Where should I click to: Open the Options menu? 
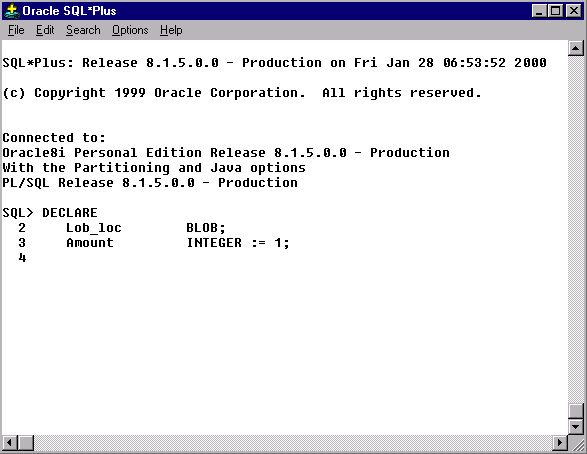pyautogui.click(x=130, y=30)
